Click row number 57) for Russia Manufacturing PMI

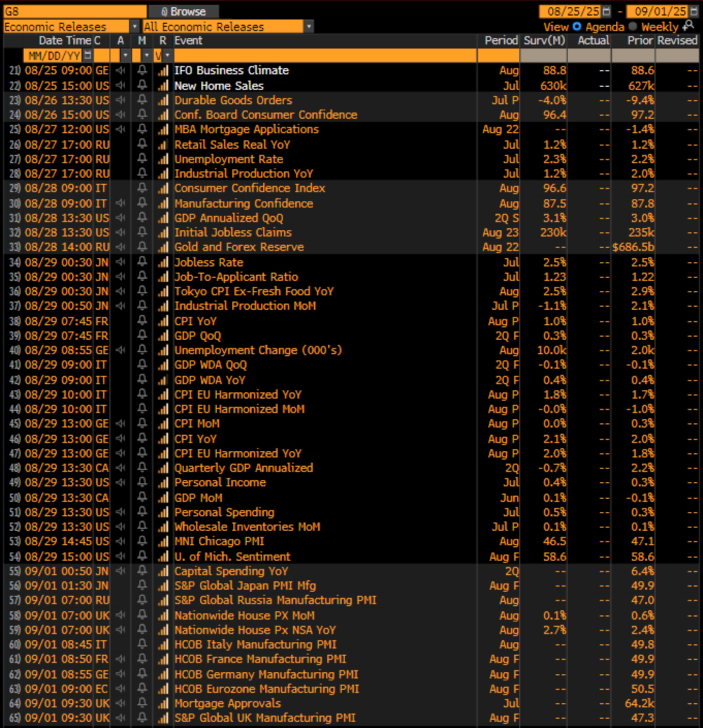tap(14, 600)
